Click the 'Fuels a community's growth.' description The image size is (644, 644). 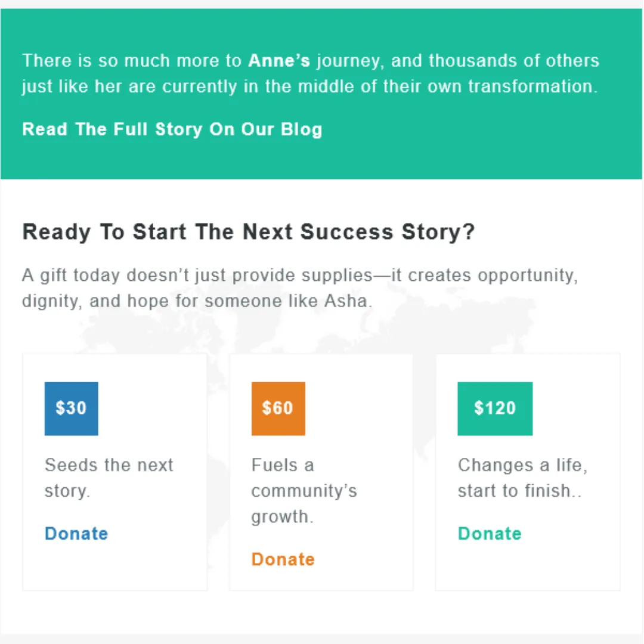[304, 490]
